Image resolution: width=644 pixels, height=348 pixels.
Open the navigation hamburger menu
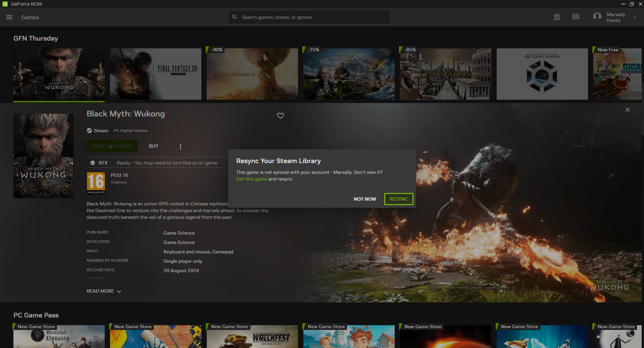click(x=9, y=17)
